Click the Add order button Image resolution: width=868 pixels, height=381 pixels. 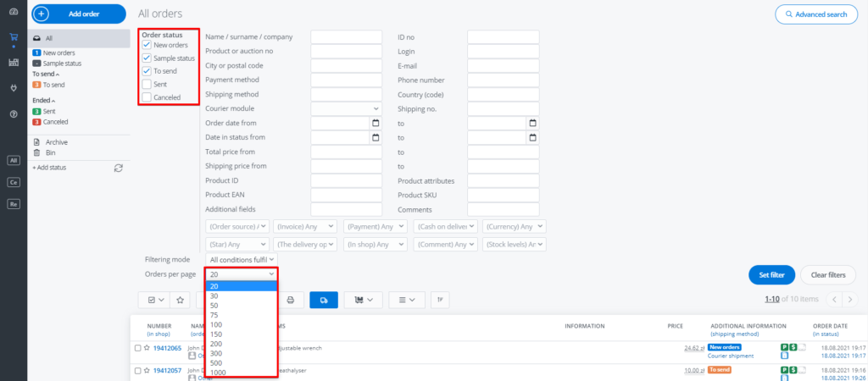tap(79, 14)
